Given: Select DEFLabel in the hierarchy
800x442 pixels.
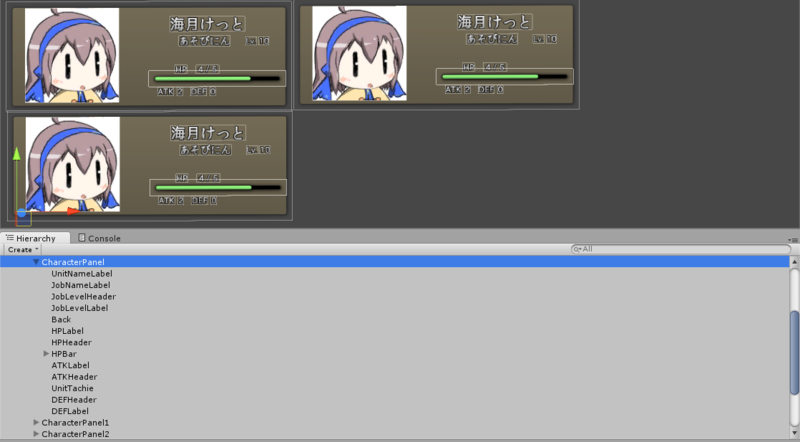Looking at the screenshot, I should 70,411.
